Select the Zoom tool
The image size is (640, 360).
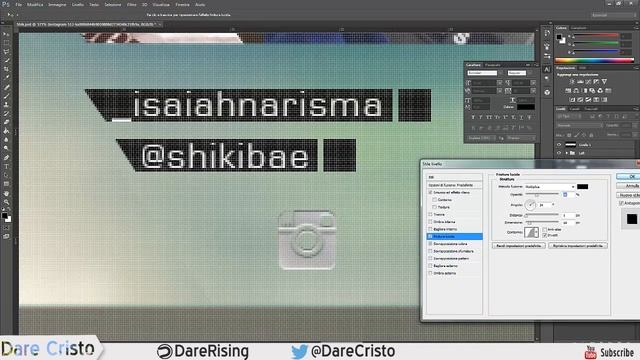coord(6,202)
